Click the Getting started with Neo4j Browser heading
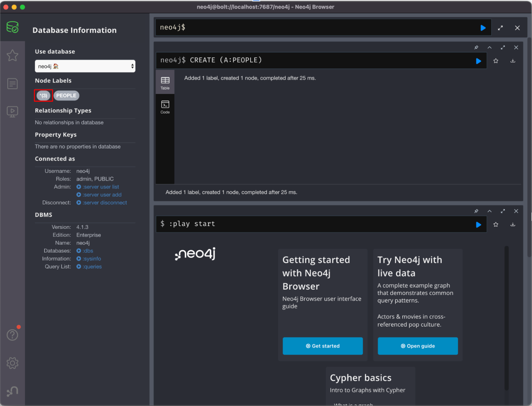 point(316,273)
